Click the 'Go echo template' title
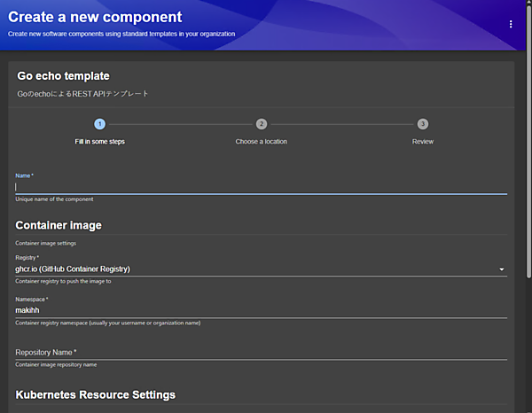 coord(63,76)
